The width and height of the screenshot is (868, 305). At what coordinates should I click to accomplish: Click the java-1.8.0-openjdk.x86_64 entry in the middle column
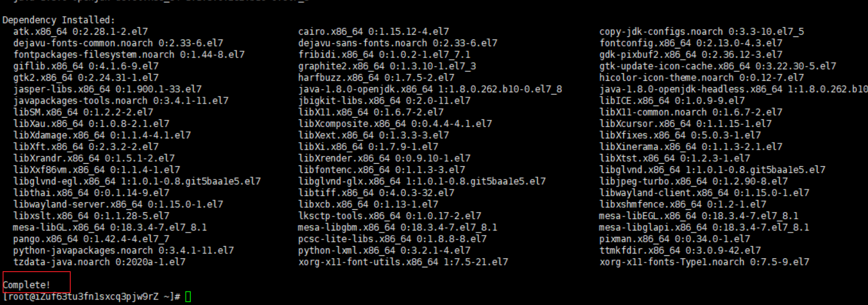[x=430, y=89]
